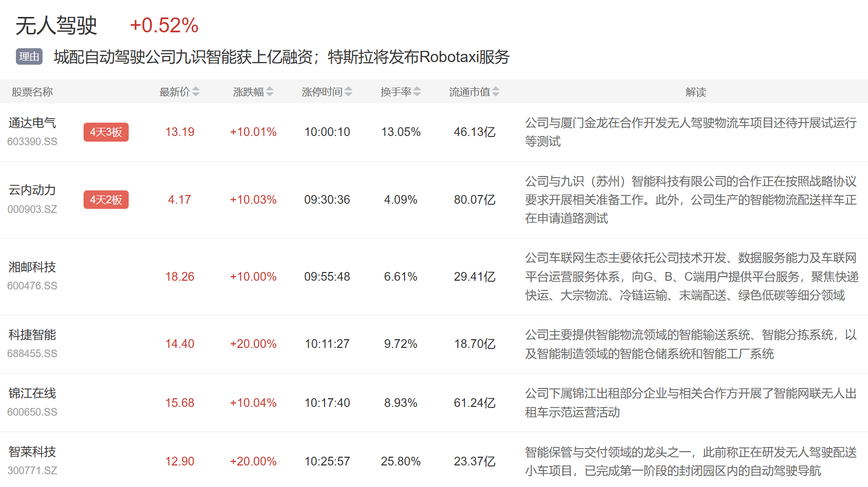Click the 涨停时间 column header label
The height and width of the screenshot is (487, 868).
coord(322,92)
